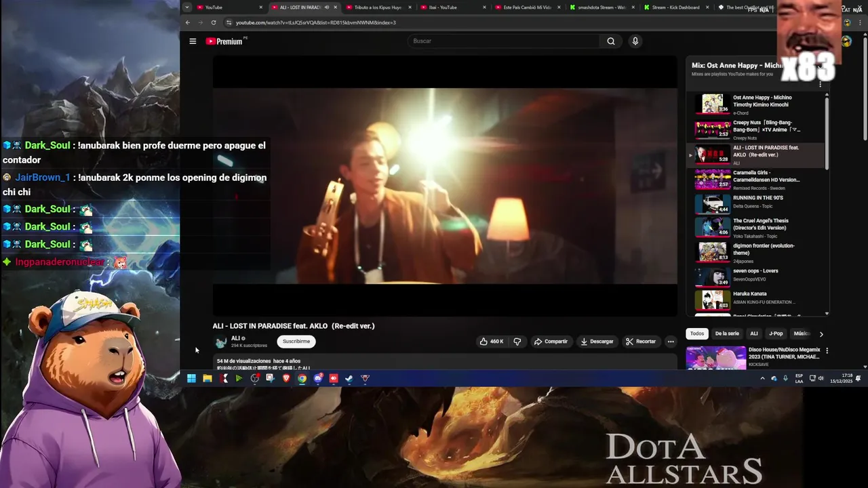Open Disco House/NuDisco Megamix recommendation
The width and height of the screenshot is (868, 488).
pos(753,358)
